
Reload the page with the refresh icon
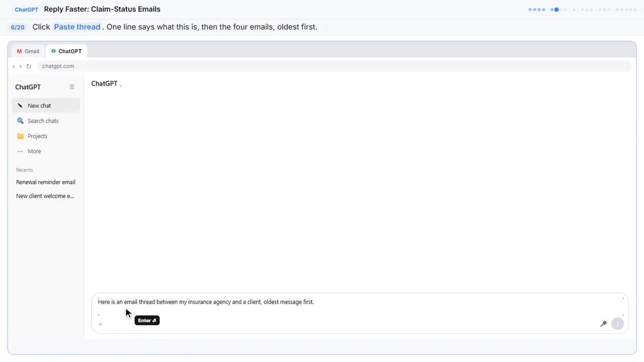[x=29, y=66]
